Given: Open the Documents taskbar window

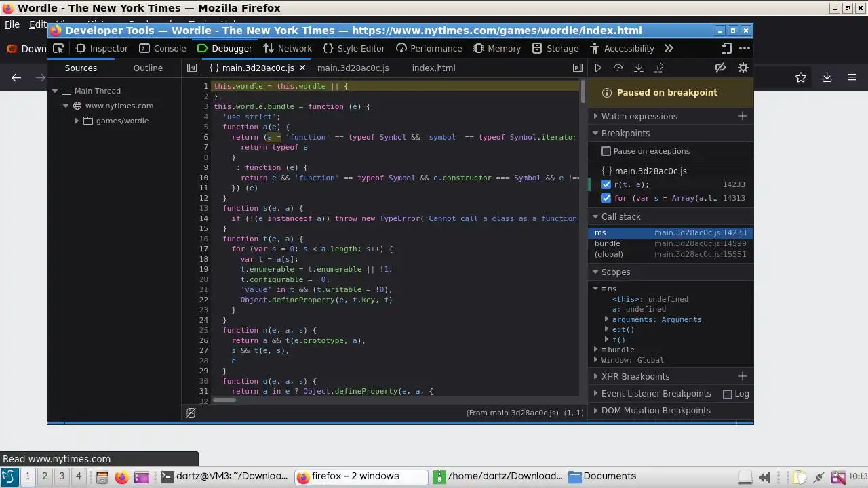Looking at the screenshot, I should [602, 476].
